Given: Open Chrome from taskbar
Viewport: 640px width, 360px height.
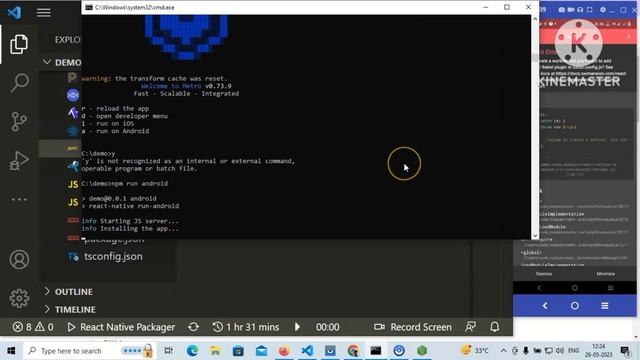Looking at the screenshot, I should 353,351.
